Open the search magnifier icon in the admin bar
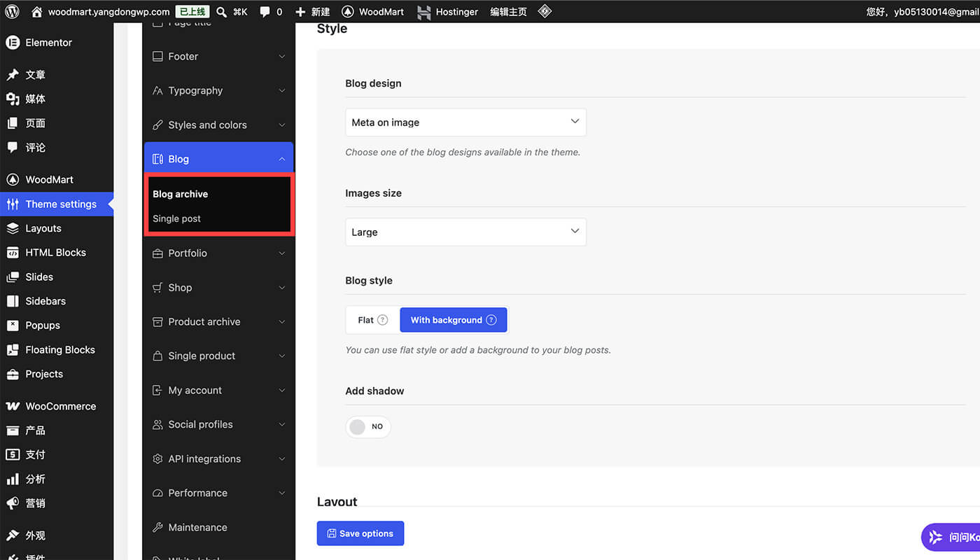Screen dimensions: 980x560 (221, 11)
